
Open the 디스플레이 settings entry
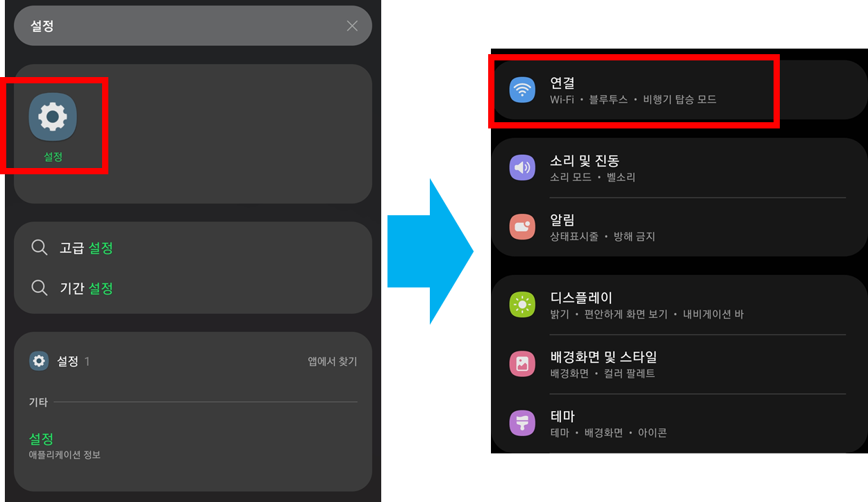(x=679, y=305)
